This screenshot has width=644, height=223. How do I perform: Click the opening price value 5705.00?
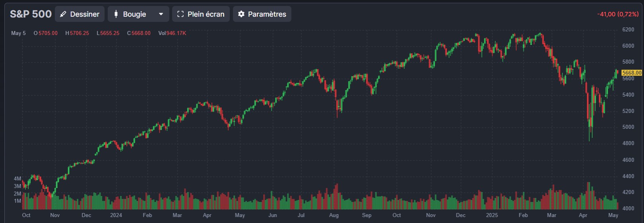coord(48,33)
